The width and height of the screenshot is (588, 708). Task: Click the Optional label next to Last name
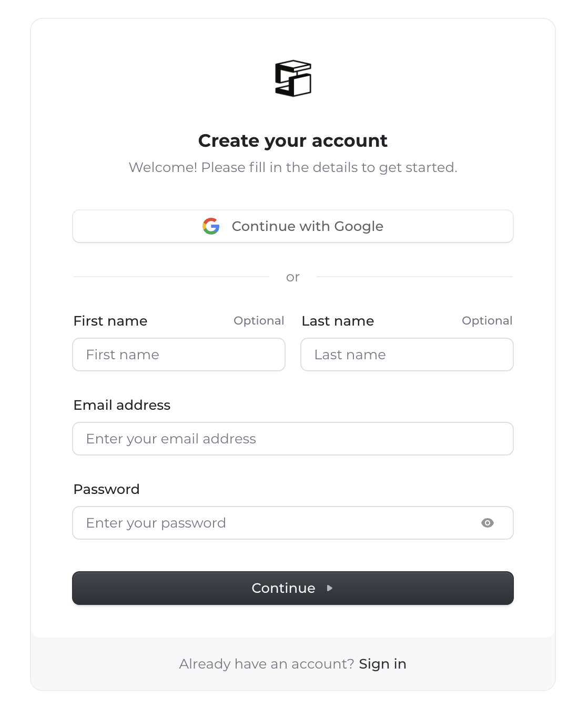(x=487, y=321)
